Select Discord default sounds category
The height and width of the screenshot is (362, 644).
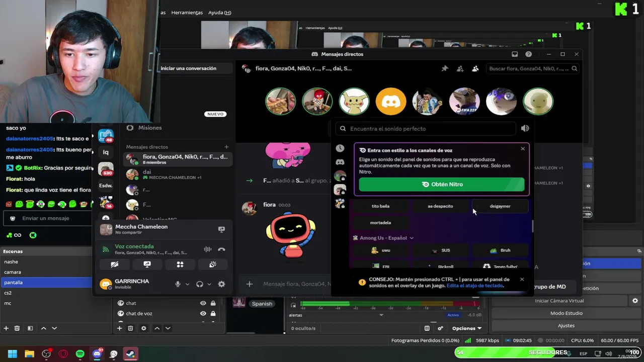point(340,162)
